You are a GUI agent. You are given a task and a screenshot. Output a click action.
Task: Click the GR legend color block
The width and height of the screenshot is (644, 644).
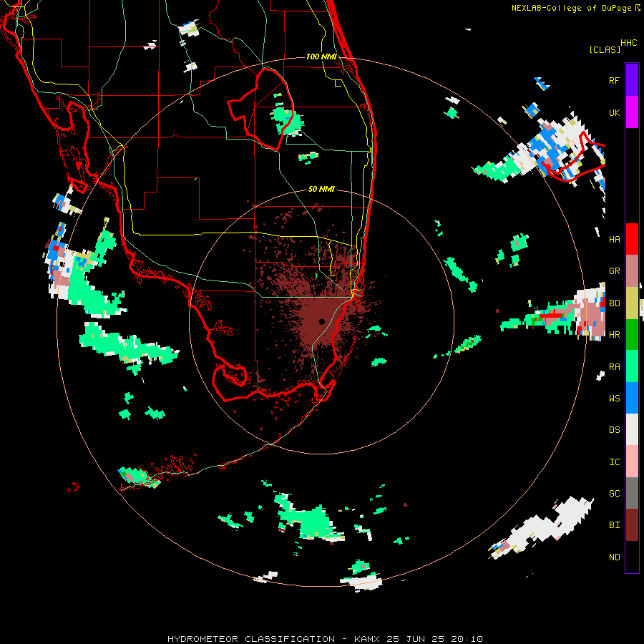click(x=632, y=271)
